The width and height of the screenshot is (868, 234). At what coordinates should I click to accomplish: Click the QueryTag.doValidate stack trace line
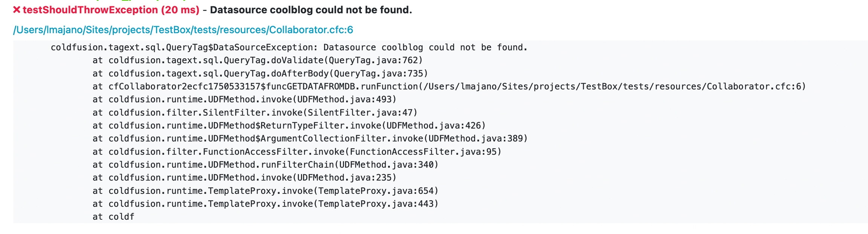click(258, 60)
